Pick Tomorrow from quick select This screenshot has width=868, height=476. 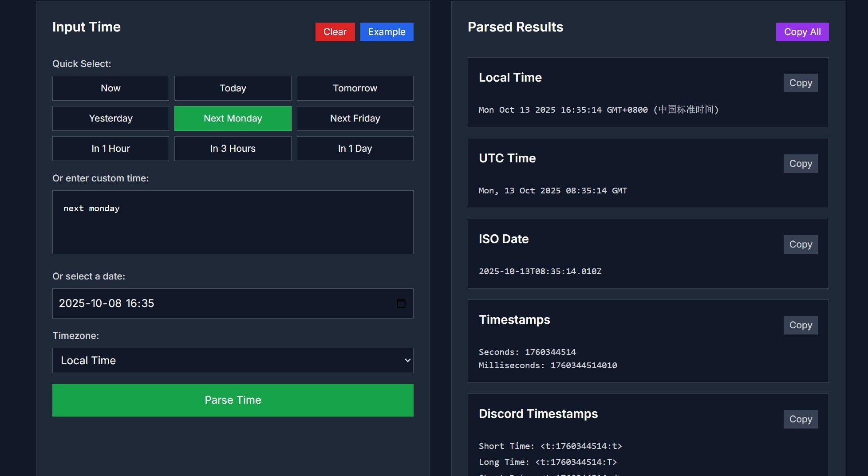(x=355, y=88)
